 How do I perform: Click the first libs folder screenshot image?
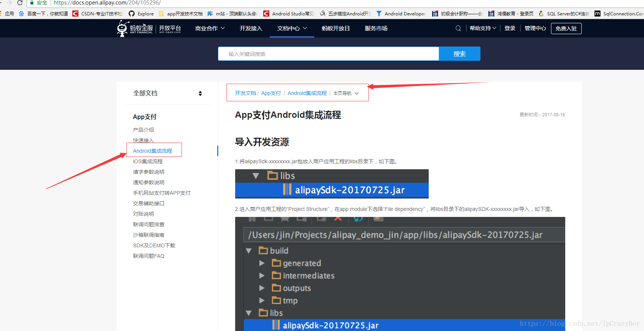tap(332, 184)
